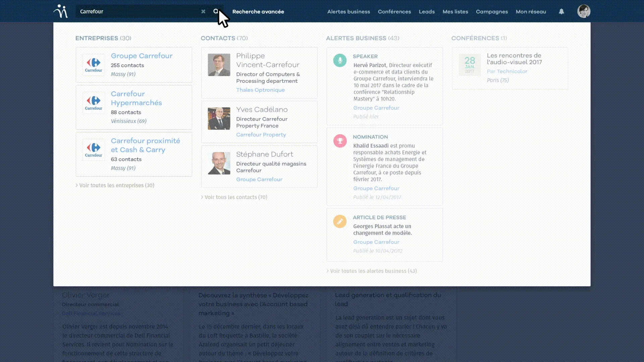Open Stéphane Dufort contact name
The height and width of the screenshot is (362, 644).
pyautogui.click(x=265, y=154)
